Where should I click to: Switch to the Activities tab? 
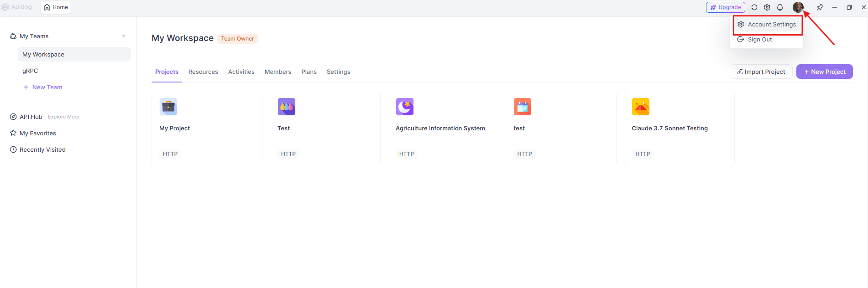click(x=241, y=72)
